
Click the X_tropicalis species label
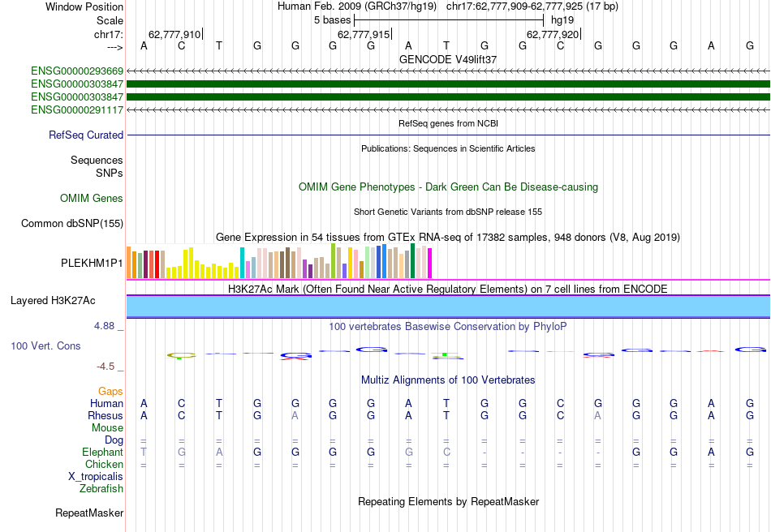click(x=96, y=477)
